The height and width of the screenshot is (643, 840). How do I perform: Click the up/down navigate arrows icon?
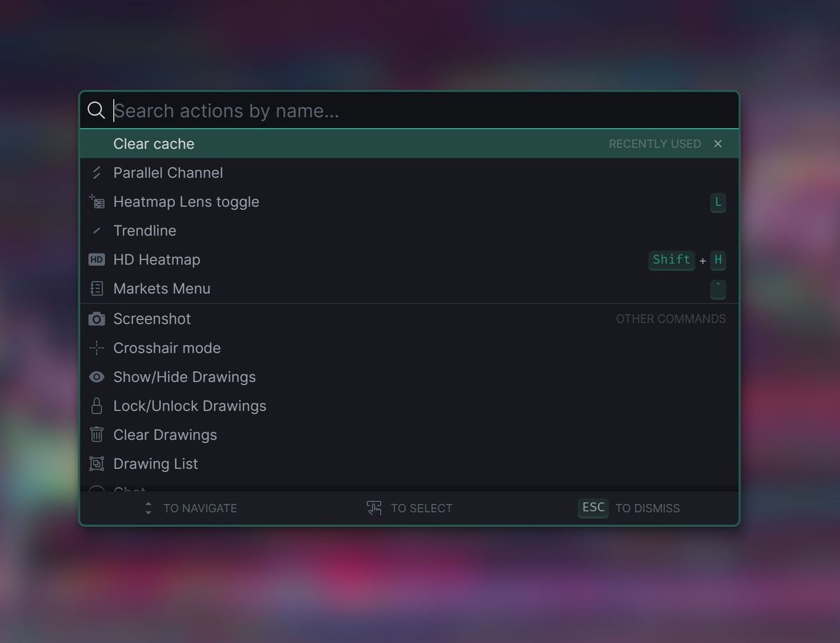point(148,508)
